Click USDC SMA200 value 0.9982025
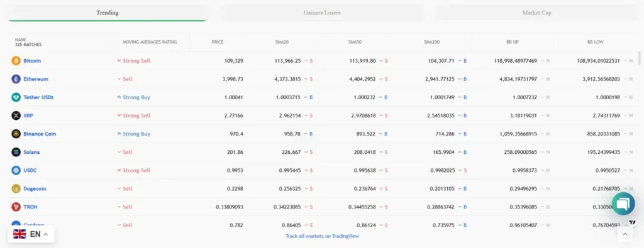The width and height of the screenshot is (644, 248). pyautogui.click(x=442, y=170)
